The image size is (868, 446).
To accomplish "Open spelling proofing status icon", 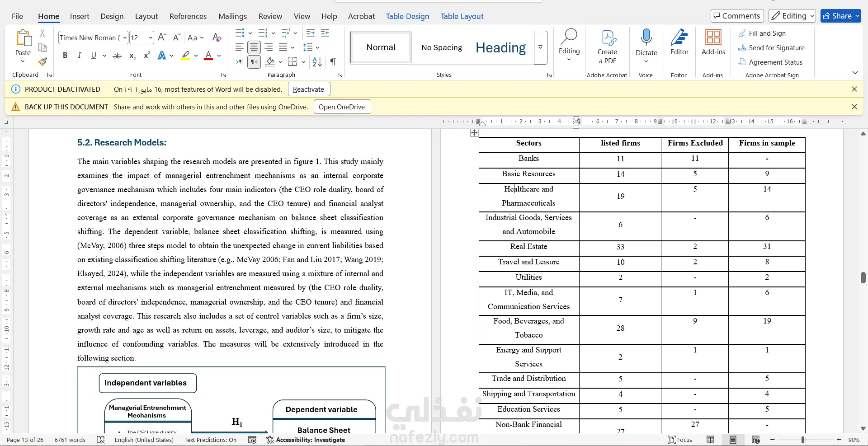I will [101, 440].
